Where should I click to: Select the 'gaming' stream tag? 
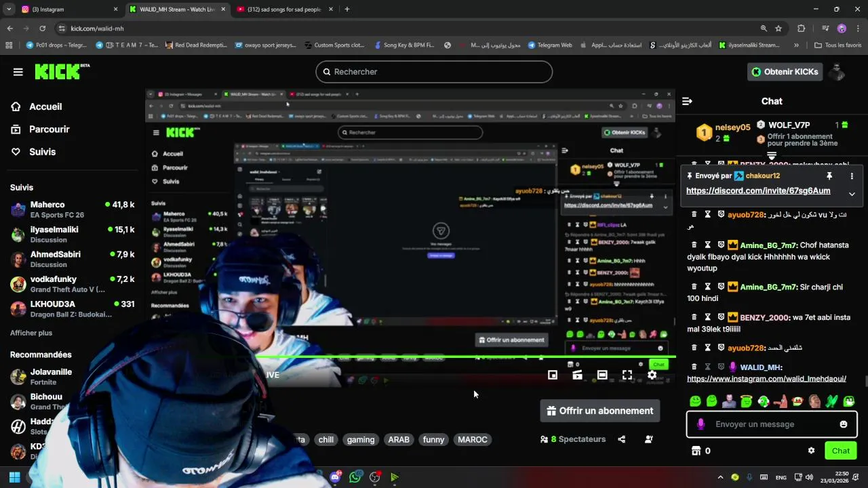click(x=361, y=440)
